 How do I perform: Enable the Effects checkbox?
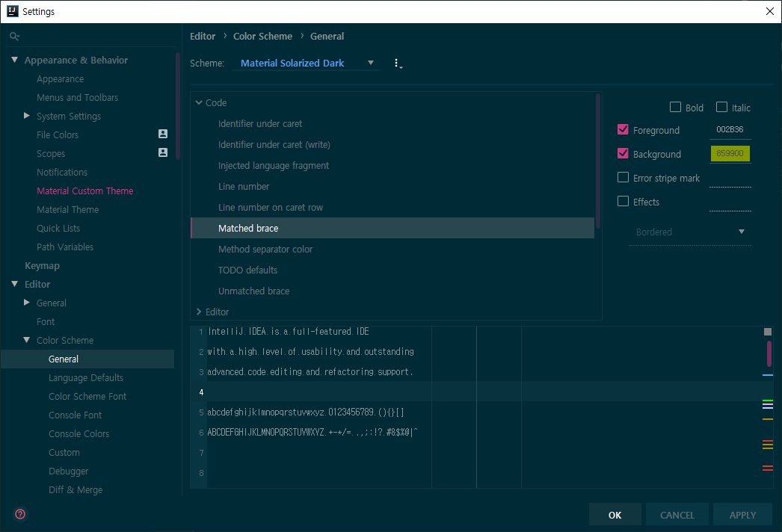click(623, 202)
